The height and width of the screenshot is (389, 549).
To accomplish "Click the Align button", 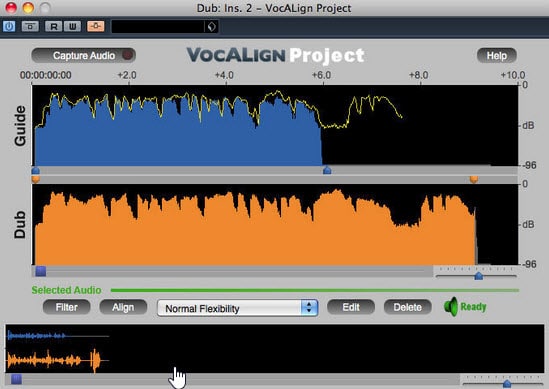I will coord(123,307).
